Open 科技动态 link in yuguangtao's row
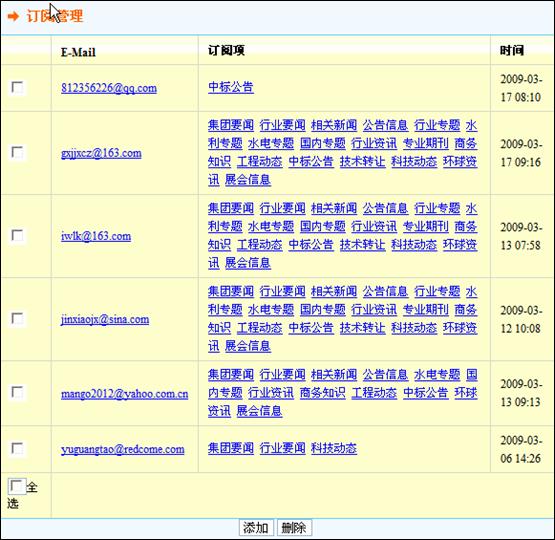This screenshot has width=555, height=540. pos(334,448)
